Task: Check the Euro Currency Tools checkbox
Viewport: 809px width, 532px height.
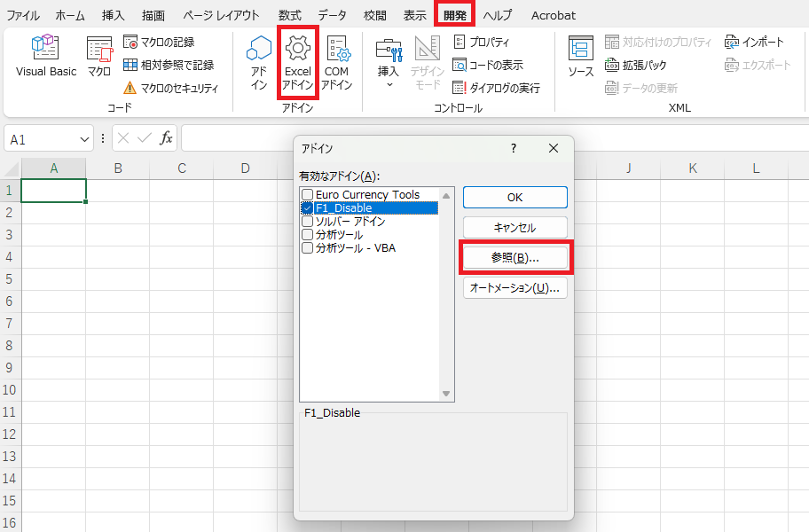Action: (x=307, y=195)
